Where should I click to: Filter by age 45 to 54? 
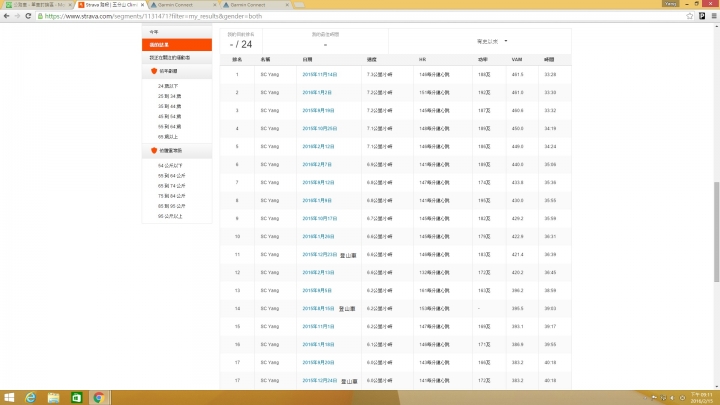pyautogui.click(x=169, y=117)
